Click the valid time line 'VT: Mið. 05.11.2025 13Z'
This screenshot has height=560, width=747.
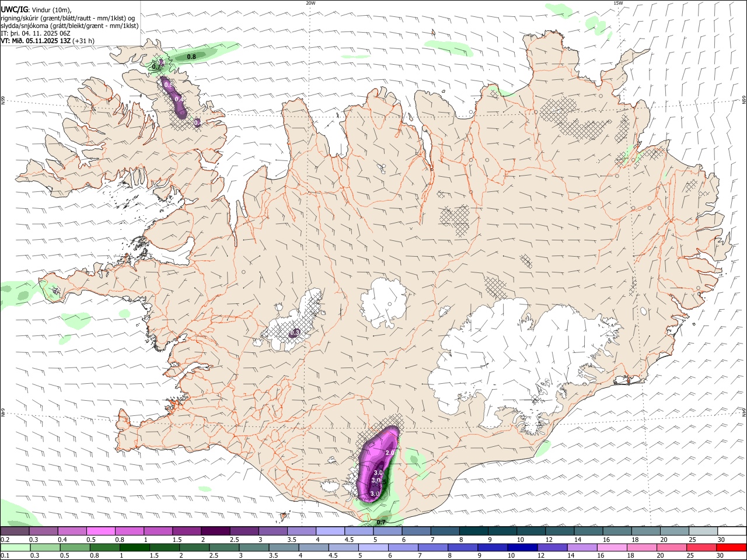click(36, 41)
